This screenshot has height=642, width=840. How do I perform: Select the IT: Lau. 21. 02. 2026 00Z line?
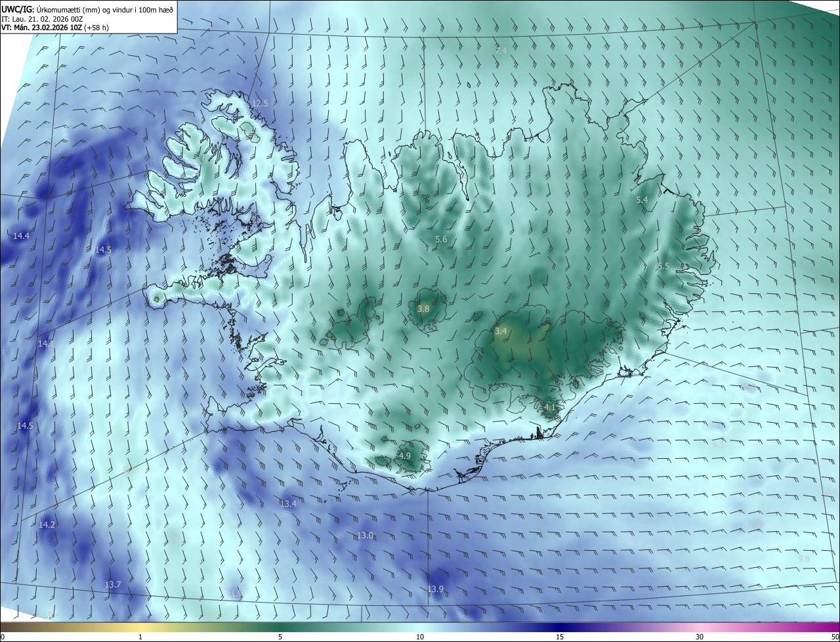[42, 18]
